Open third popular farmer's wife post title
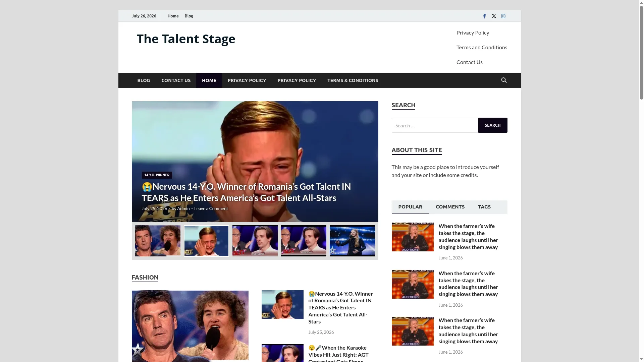 [468, 331]
